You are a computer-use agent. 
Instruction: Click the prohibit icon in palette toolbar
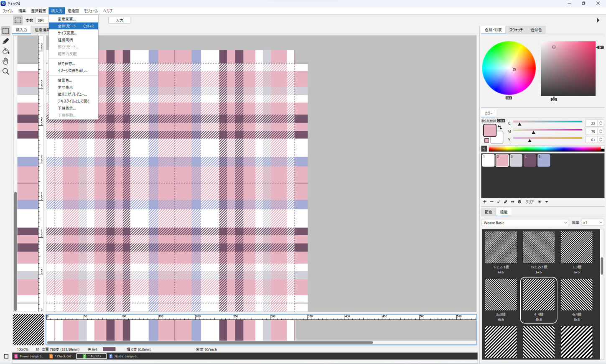pyautogui.click(x=519, y=202)
